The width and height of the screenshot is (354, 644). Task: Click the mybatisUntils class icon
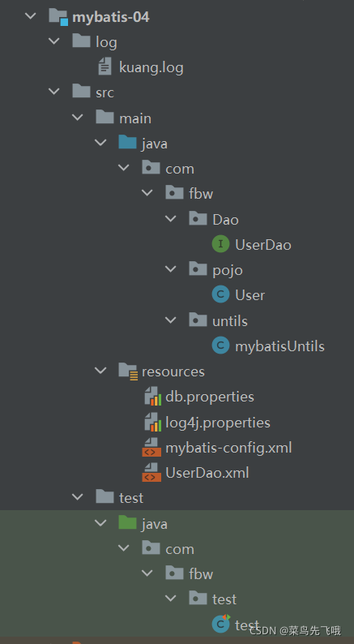(220, 346)
